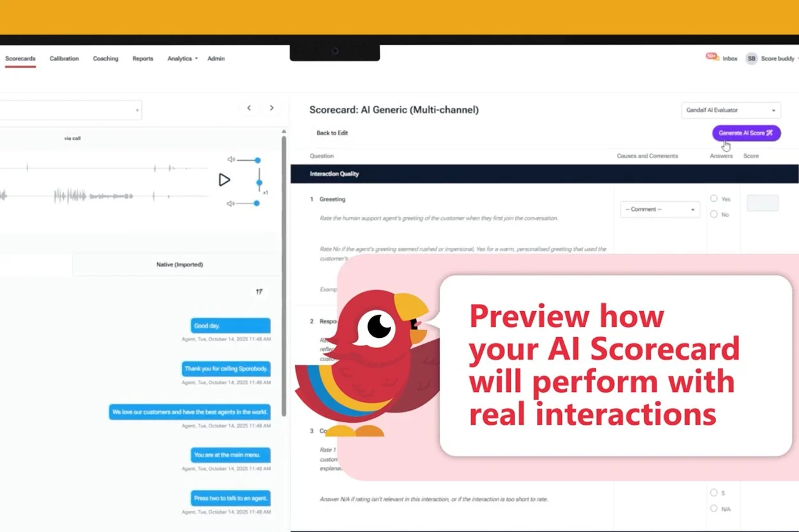Click the bottom channel speaker icon
Image resolution: width=799 pixels, height=532 pixels.
point(231,203)
